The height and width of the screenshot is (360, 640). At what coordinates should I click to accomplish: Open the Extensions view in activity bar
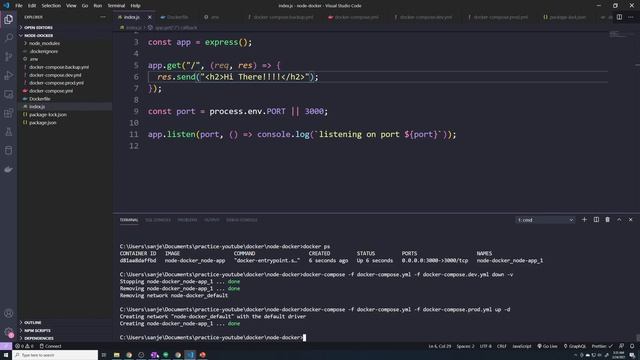8,113
